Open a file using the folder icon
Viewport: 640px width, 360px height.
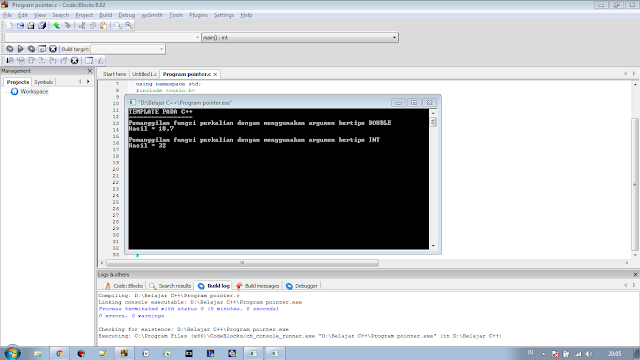[20, 26]
